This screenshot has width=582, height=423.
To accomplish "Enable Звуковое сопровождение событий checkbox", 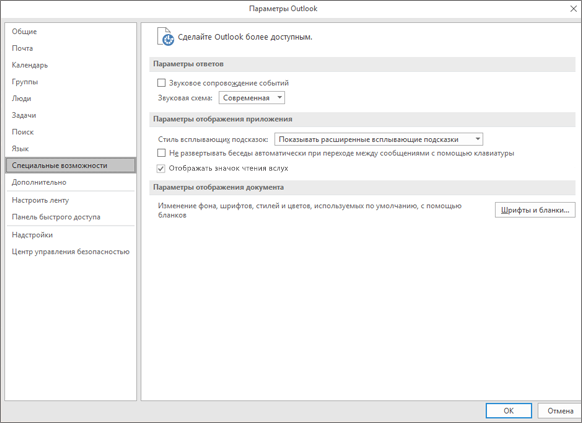I will click(161, 83).
